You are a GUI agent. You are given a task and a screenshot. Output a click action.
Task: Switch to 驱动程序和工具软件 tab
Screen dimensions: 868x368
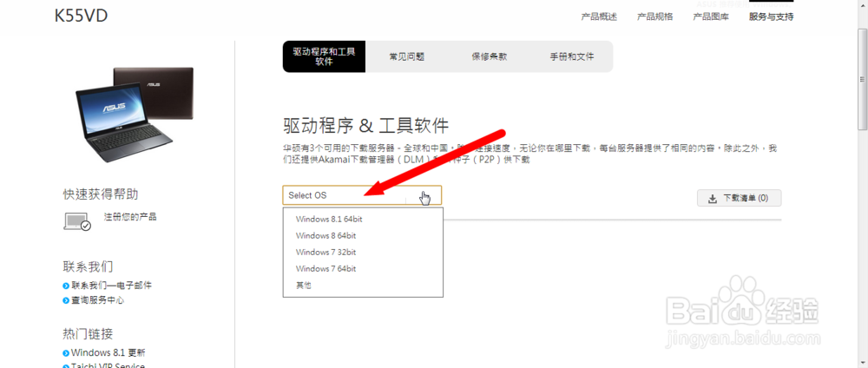coord(324,56)
